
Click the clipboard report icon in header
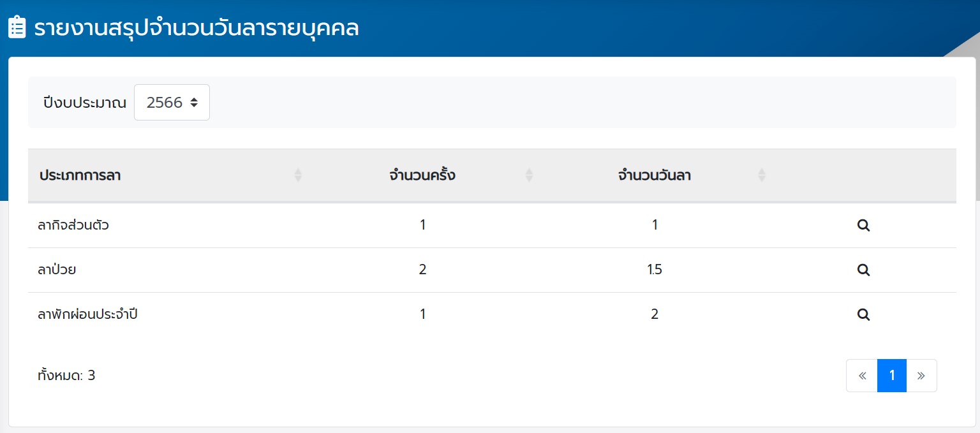pos(17,27)
